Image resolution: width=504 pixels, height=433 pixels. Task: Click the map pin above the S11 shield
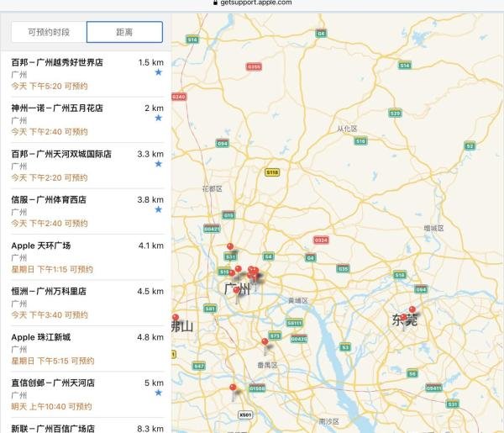230,246
